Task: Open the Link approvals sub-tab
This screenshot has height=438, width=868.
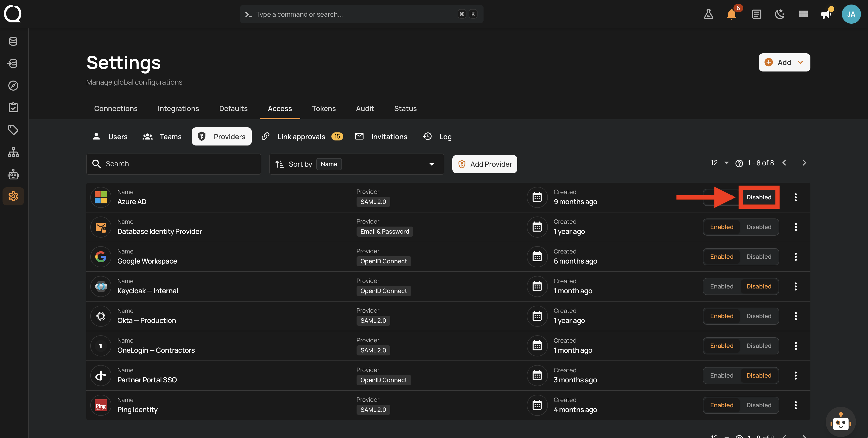Action: tap(302, 137)
